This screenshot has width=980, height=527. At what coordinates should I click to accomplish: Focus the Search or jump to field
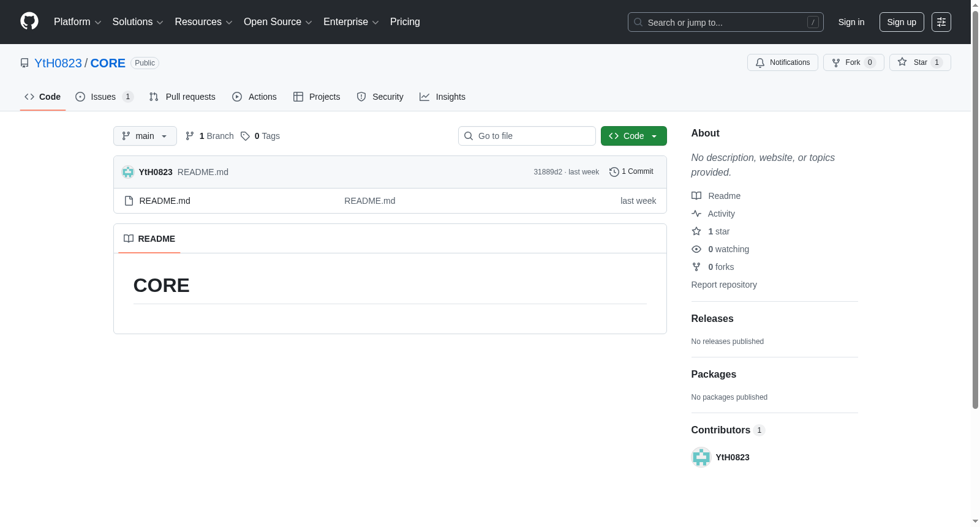[x=726, y=22]
